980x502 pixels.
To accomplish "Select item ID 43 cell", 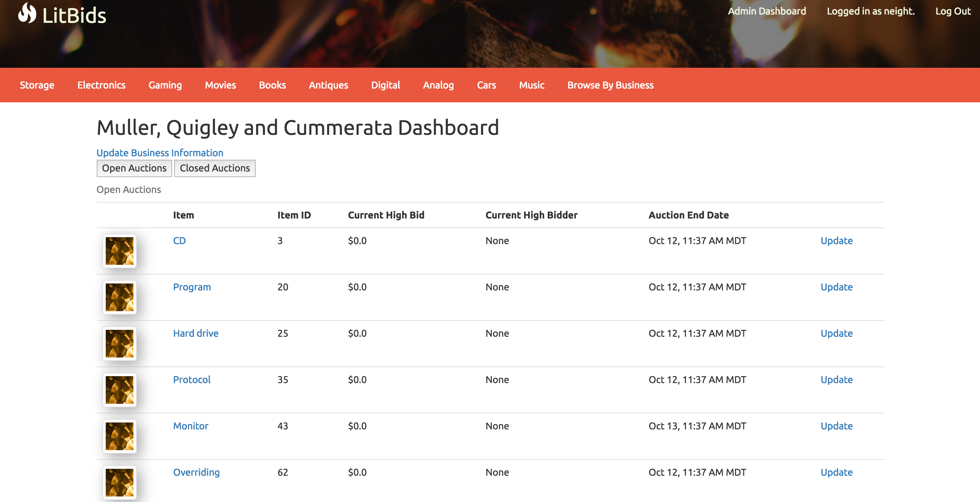I will coord(283,426).
